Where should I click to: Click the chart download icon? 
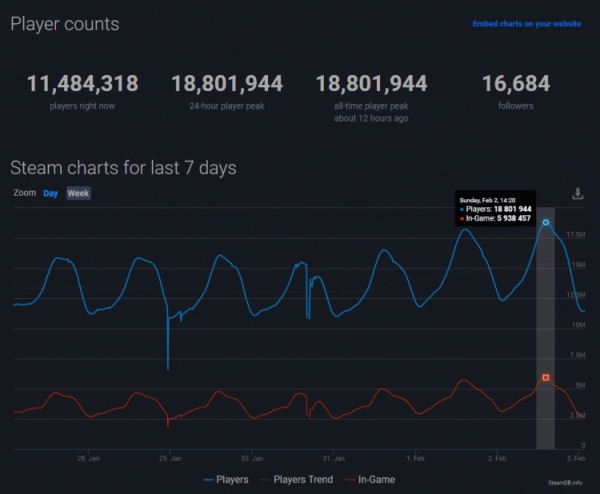(x=578, y=194)
